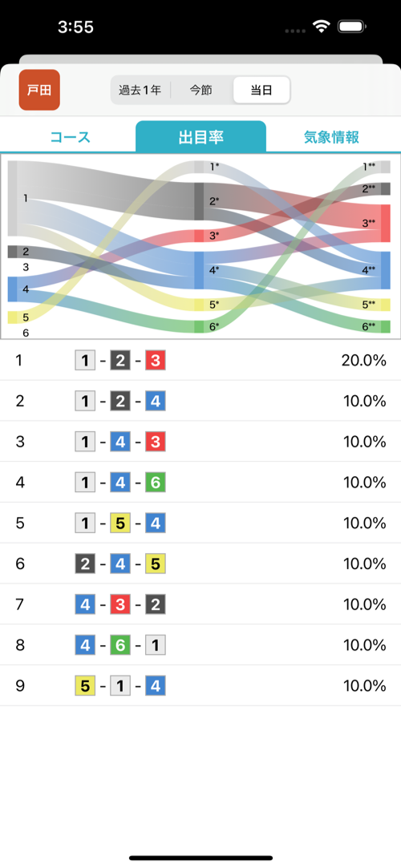Click the red 3 badge in row 1
This screenshot has width=401, height=868.
tap(156, 361)
